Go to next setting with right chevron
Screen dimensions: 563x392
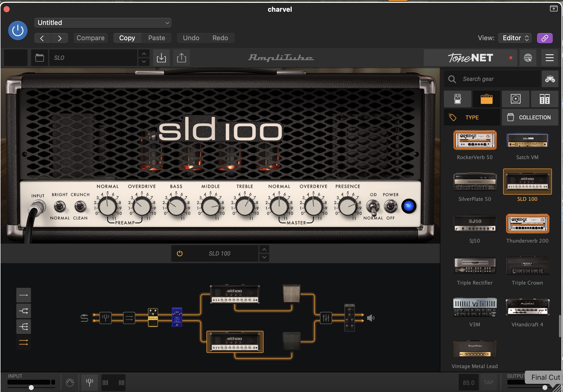[x=60, y=38]
